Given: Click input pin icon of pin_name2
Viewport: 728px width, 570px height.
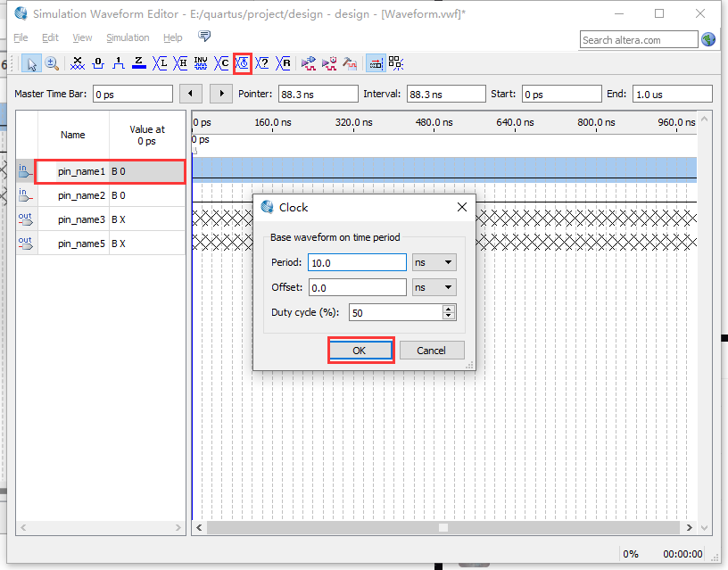Looking at the screenshot, I should click(x=25, y=195).
